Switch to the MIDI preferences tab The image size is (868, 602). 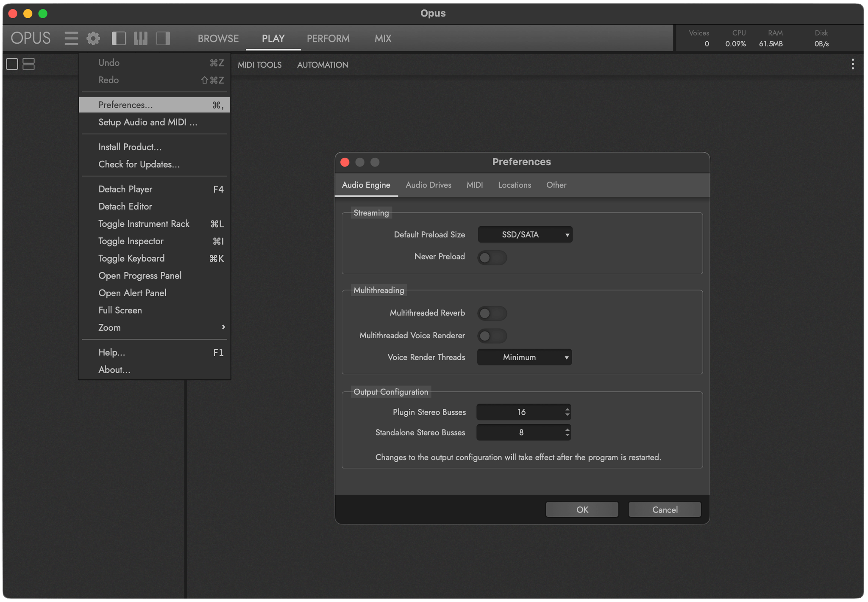click(x=475, y=185)
